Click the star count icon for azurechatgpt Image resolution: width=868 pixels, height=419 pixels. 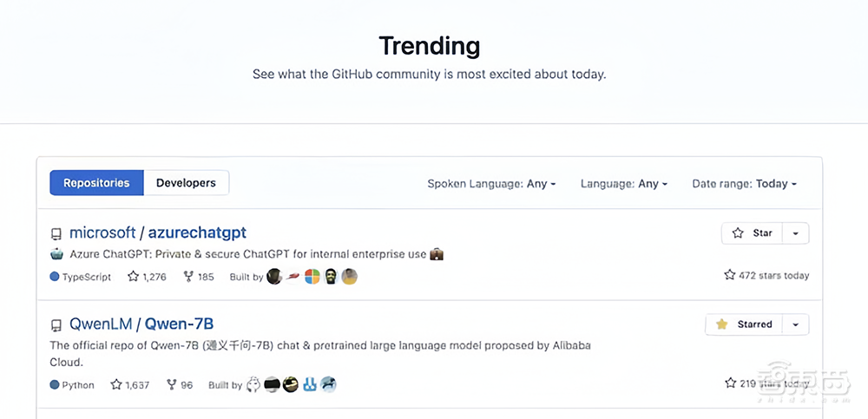pyautogui.click(x=133, y=277)
